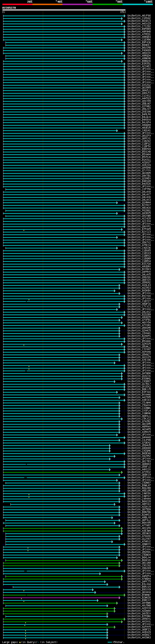The width and height of the screenshot is (155, 644).
Task: Select hit label UniRef100_Q556Y1
Action: tap(139, 619)
